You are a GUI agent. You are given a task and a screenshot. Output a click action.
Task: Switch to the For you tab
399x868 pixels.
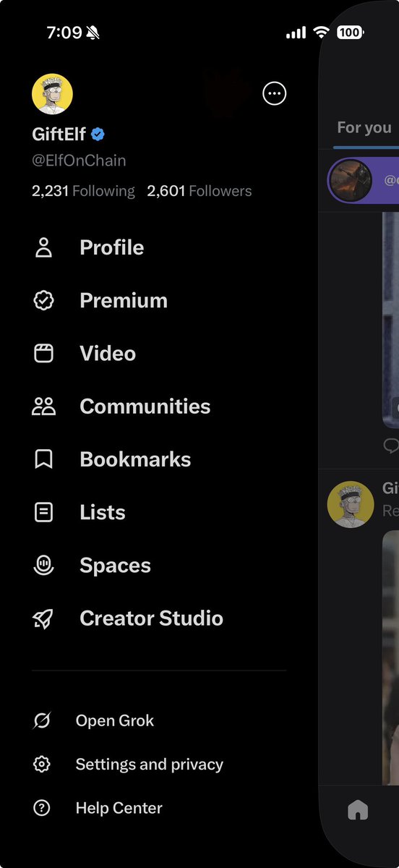point(364,128)
